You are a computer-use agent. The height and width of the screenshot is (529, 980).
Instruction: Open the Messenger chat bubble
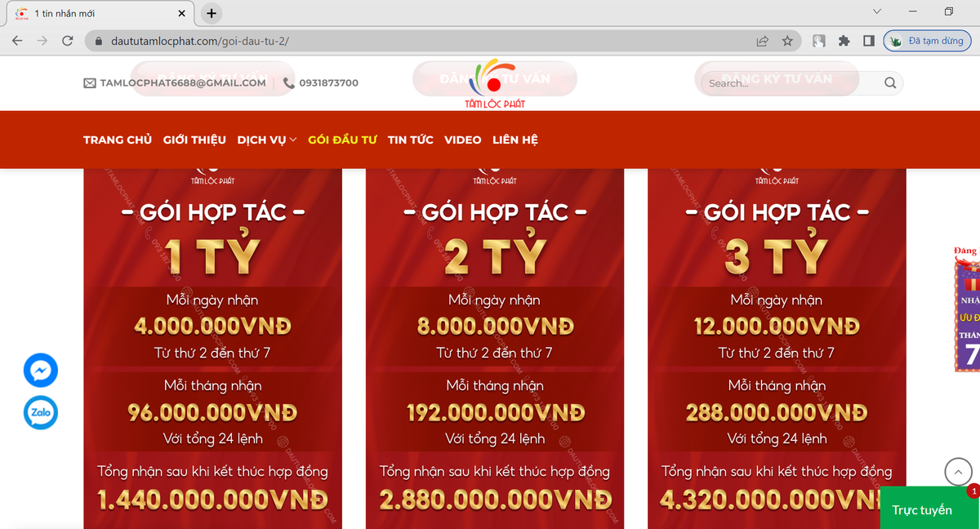40,371
